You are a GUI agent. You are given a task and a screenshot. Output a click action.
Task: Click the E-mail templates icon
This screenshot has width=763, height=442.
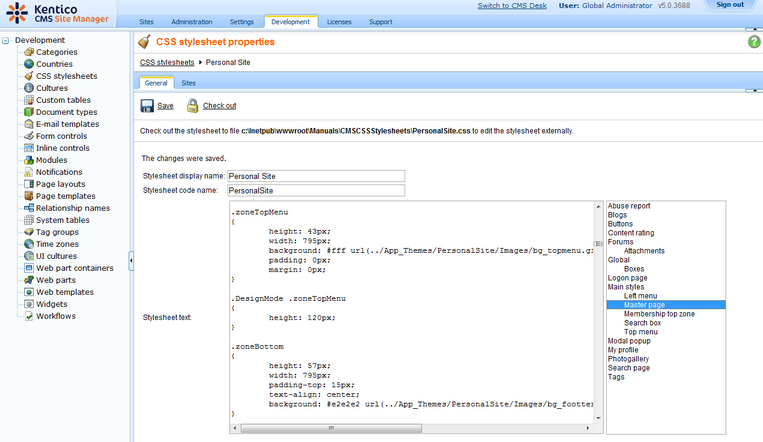29,124
